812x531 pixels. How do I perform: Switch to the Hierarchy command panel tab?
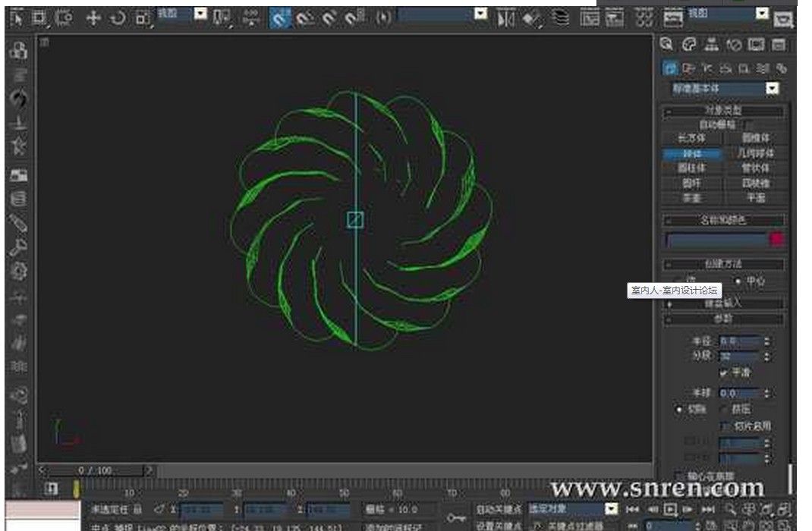coord(712,45)
